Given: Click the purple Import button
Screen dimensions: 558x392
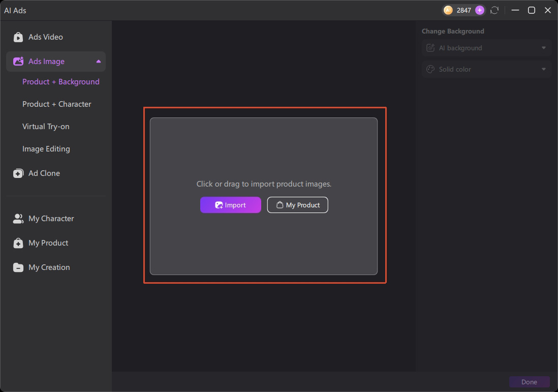Looking at the screenshot, I should [231, 205].
